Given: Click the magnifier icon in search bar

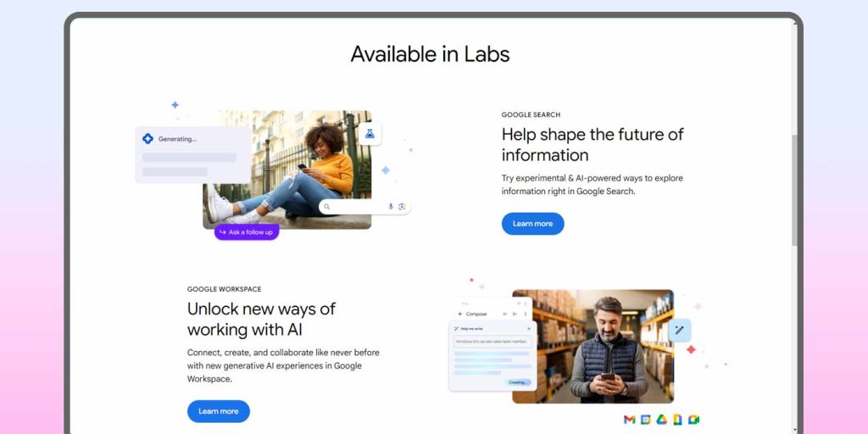Looking at the screenshot, I should pos(327,207).
